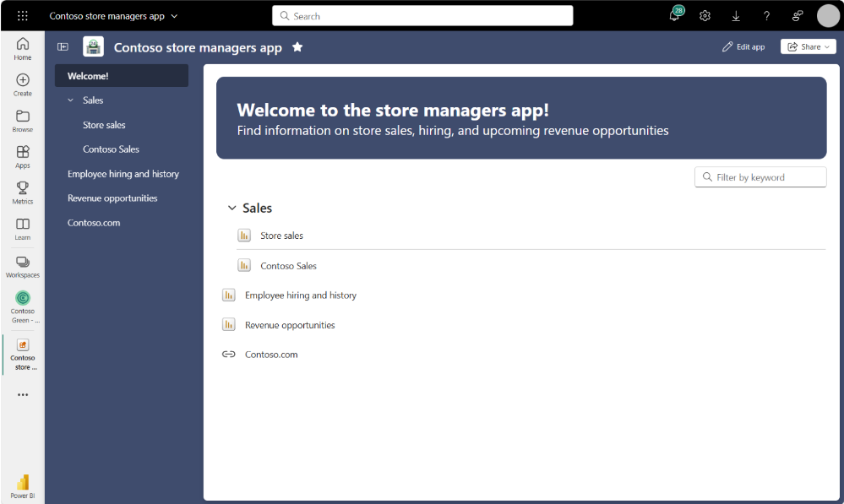The image size is (844, 504).
Task: Collapse the app navigation pane
Action: point(63,46)
